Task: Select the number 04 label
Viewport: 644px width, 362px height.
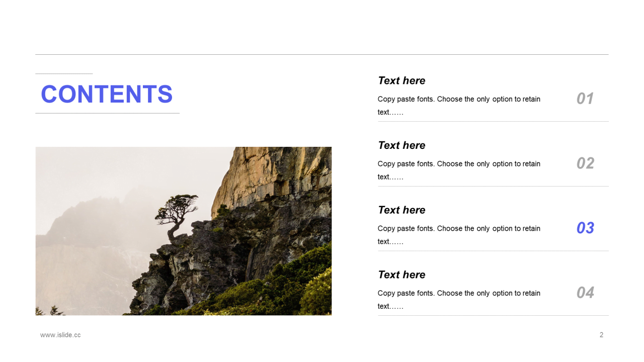Action: click(585, 293)
